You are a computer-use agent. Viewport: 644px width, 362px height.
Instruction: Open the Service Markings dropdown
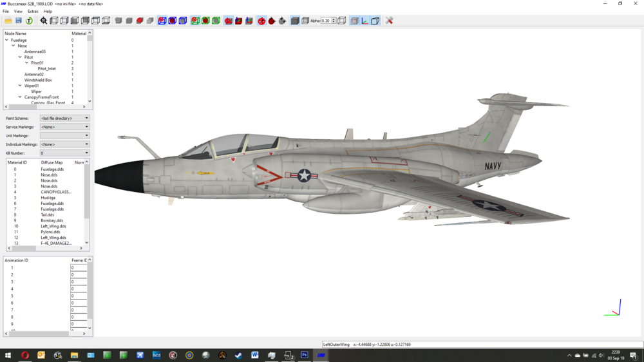[x=64, y=127]
